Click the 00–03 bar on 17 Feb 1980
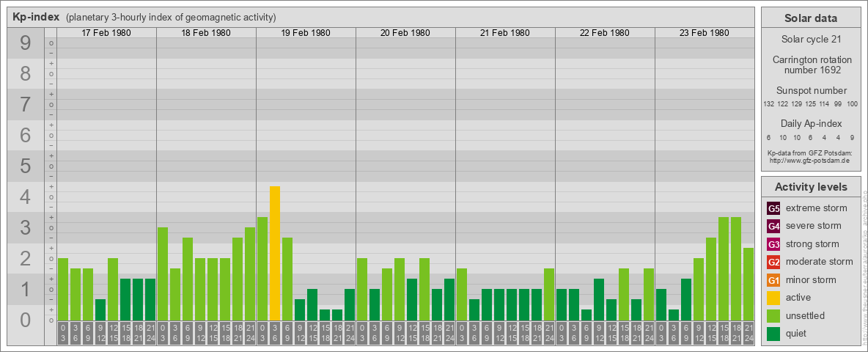The height and width of the screenshot is (352, 868). pos(63,290)
